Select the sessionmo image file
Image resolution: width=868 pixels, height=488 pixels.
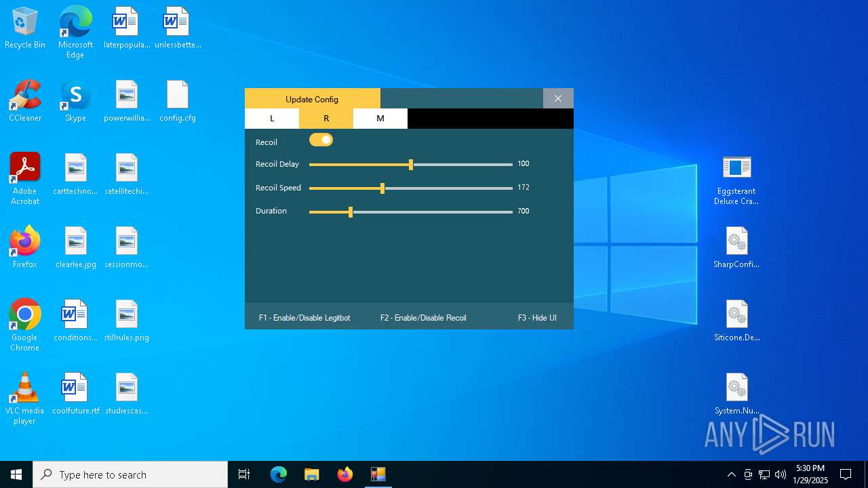click(127, 247)
